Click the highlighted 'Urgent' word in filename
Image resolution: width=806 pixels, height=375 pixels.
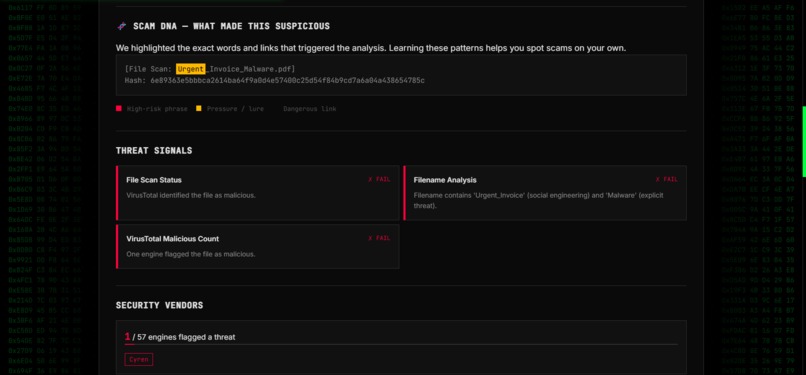(x=191, y=69)
